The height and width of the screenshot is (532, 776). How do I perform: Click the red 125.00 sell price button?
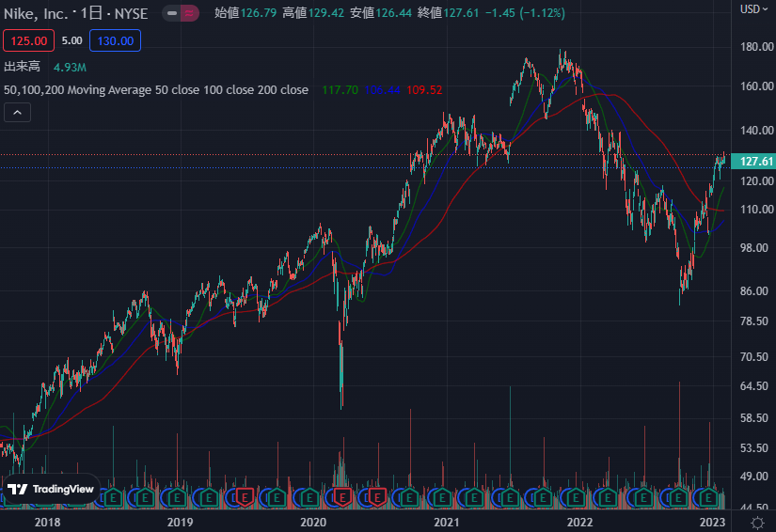click(x=29, y=40)
